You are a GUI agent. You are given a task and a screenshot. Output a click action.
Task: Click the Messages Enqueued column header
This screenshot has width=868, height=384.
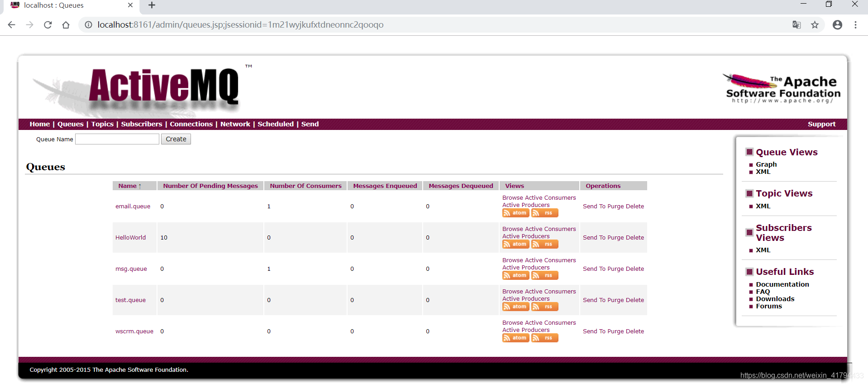click(385, 186)
